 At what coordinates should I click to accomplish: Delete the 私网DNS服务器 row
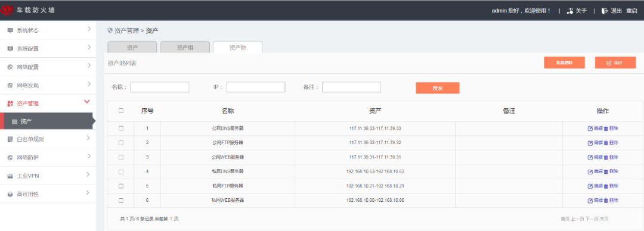611,171
